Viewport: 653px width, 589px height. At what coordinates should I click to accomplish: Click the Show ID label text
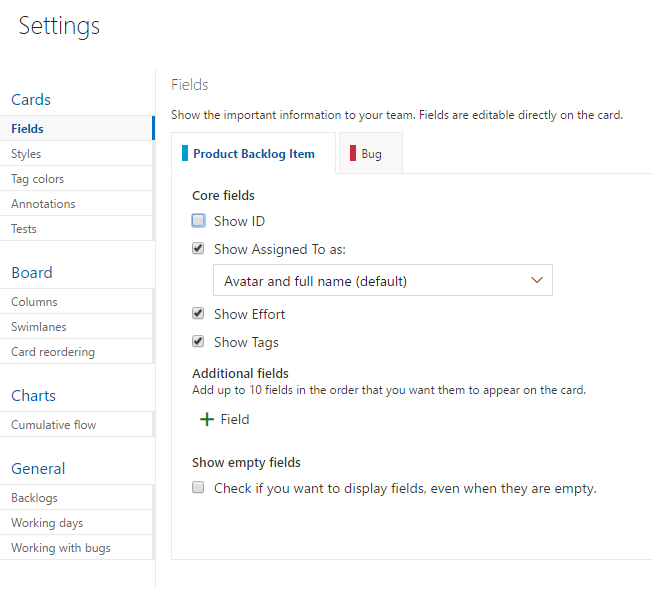point(239,221)
